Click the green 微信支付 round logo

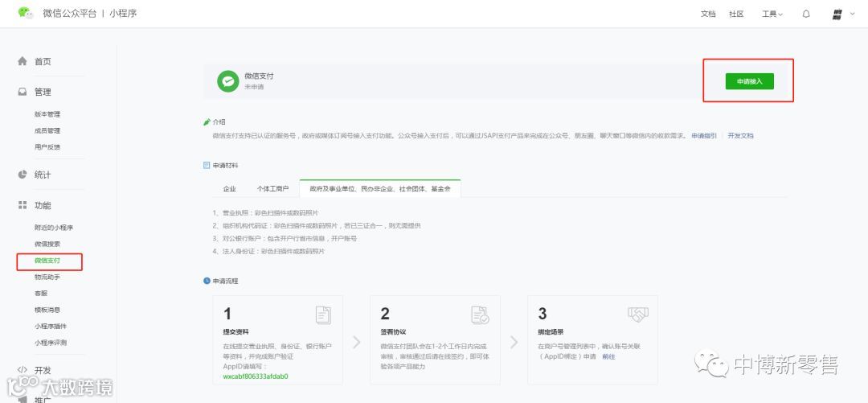pos(227,81)
